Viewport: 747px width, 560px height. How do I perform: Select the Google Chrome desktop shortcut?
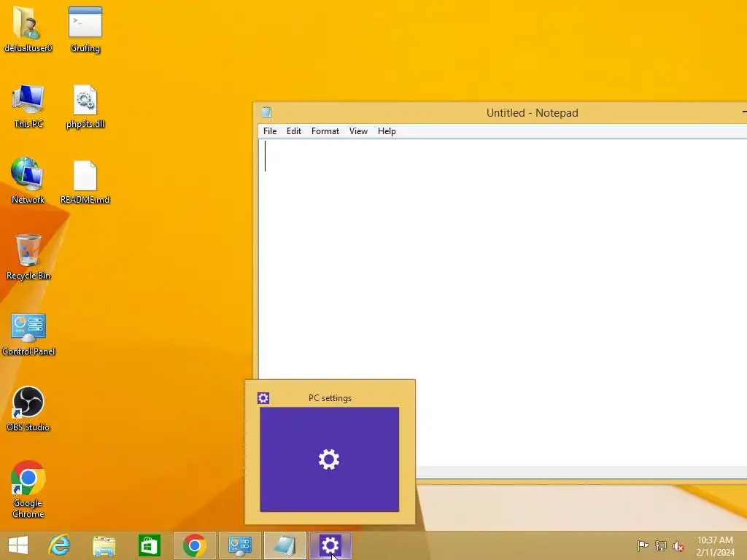click(x=28, y=489)
